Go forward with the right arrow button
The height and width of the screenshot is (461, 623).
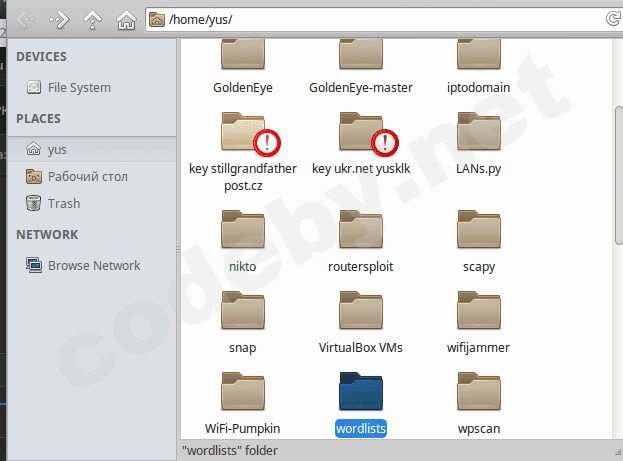pos(59,19)
